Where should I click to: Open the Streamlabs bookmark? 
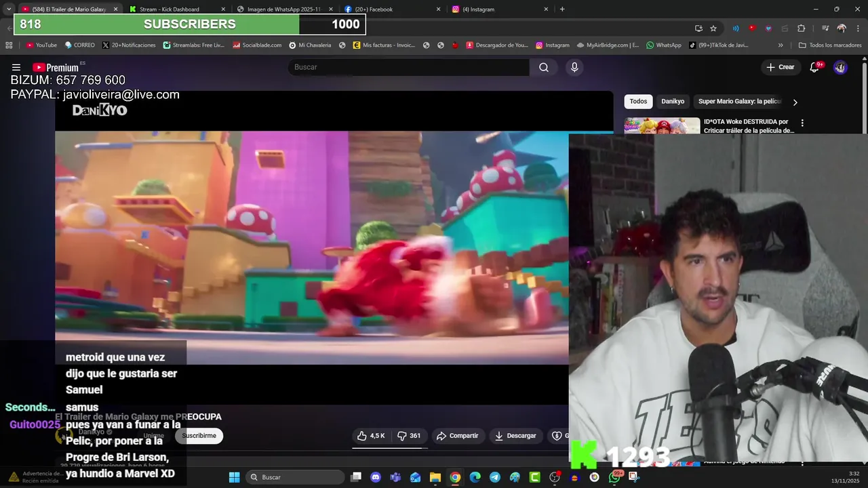[x=193, y=45]
